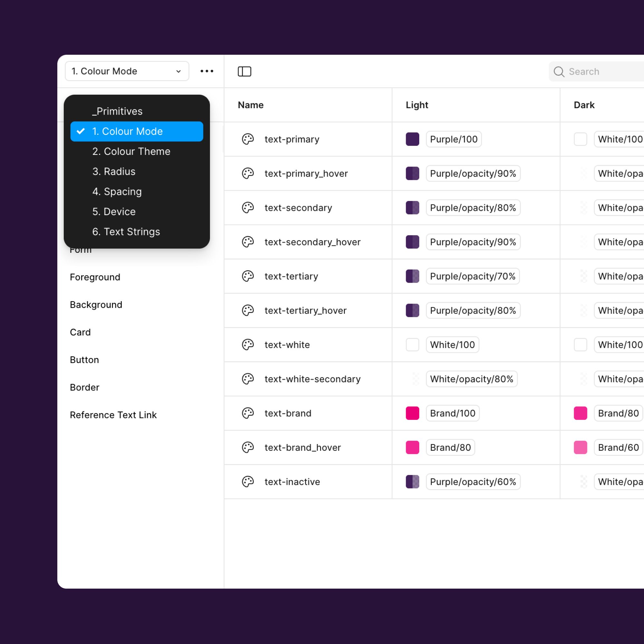Click the palette icon beside text-brand
644x644 pixels.
tap(248, 413)
